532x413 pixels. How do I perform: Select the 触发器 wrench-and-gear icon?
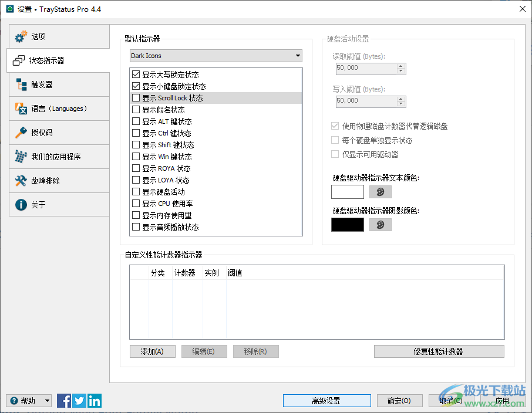(19, 84)
